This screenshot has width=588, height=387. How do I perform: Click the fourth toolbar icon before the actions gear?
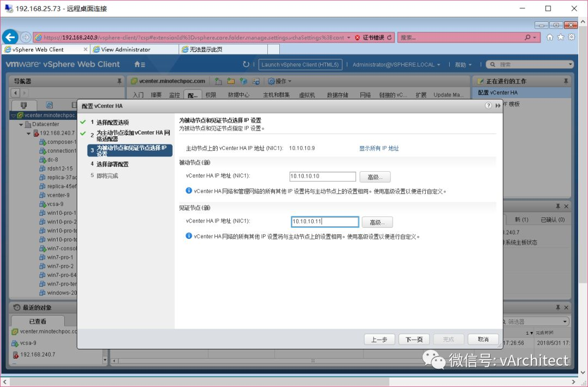[x=256, y=81]
